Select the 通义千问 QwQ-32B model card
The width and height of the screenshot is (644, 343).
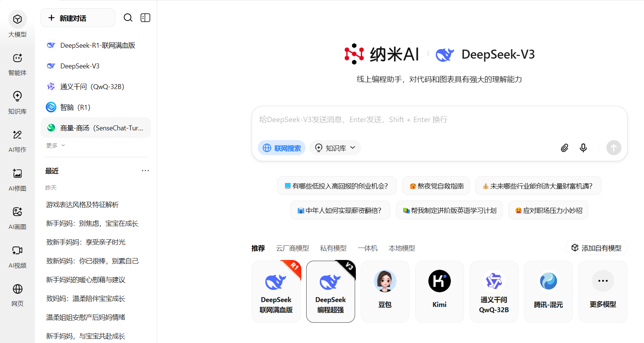(x=494, y=292)
